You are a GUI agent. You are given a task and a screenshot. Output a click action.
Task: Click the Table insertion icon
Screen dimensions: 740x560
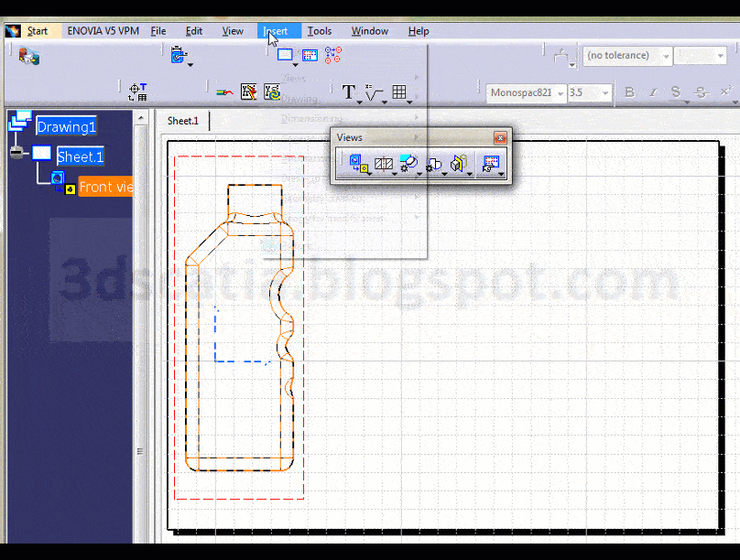coord(400,92)
